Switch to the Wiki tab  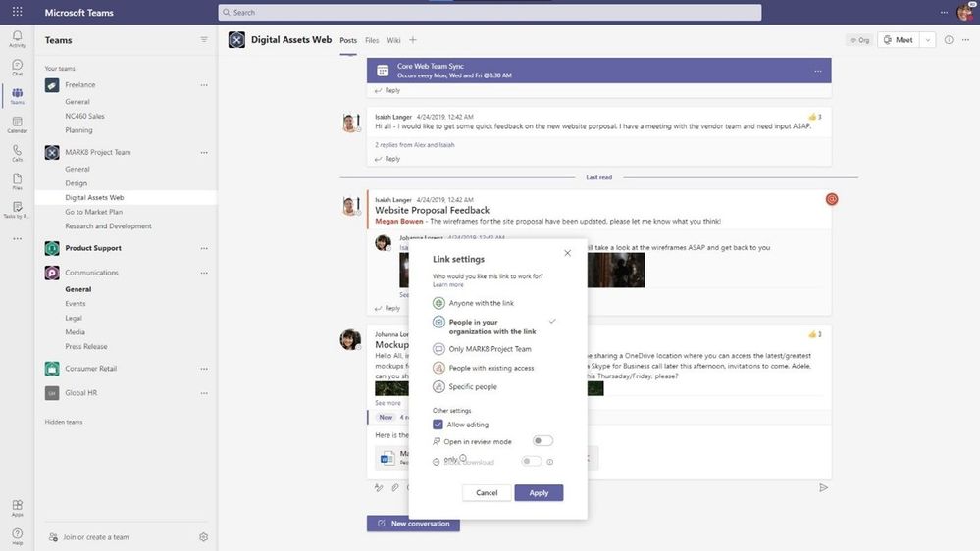pyautogui.click(x=393, y=40)
